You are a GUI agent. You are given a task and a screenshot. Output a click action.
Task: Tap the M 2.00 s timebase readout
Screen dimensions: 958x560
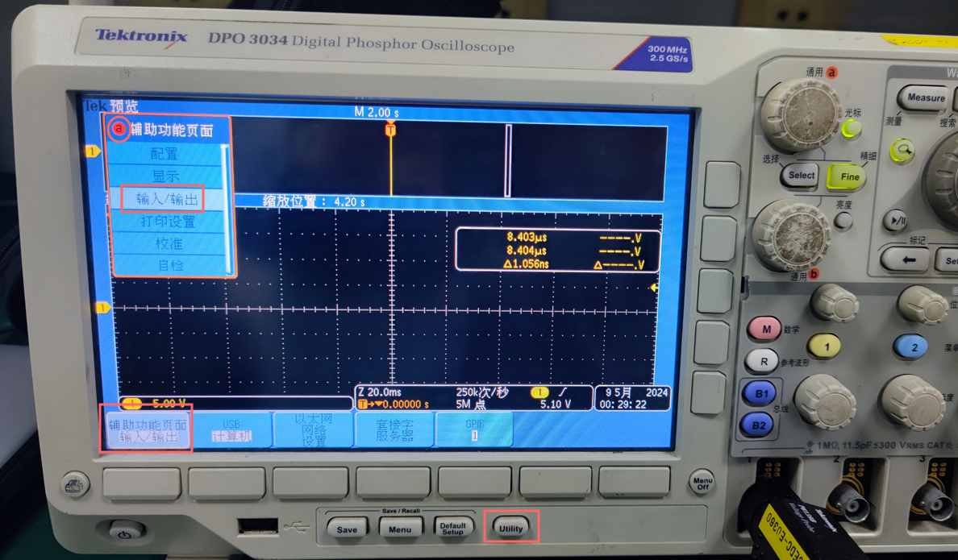coord(377,112)
